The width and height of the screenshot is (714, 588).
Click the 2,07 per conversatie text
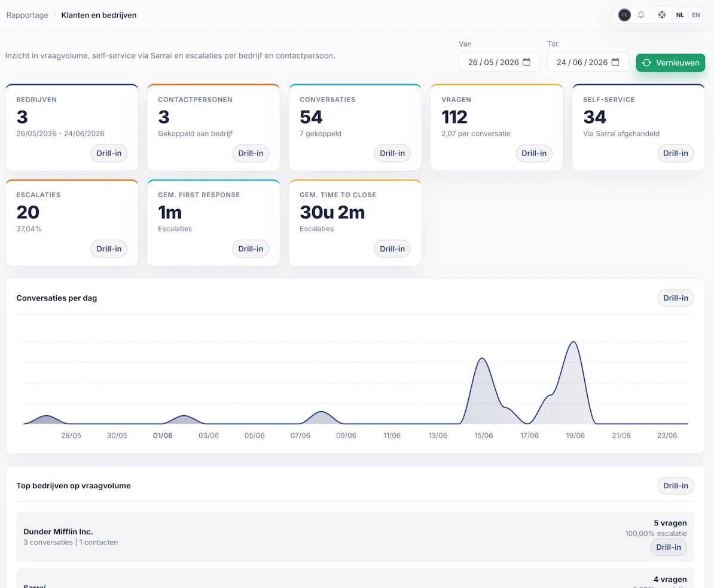pyautogui.click(x=475, y=134)
